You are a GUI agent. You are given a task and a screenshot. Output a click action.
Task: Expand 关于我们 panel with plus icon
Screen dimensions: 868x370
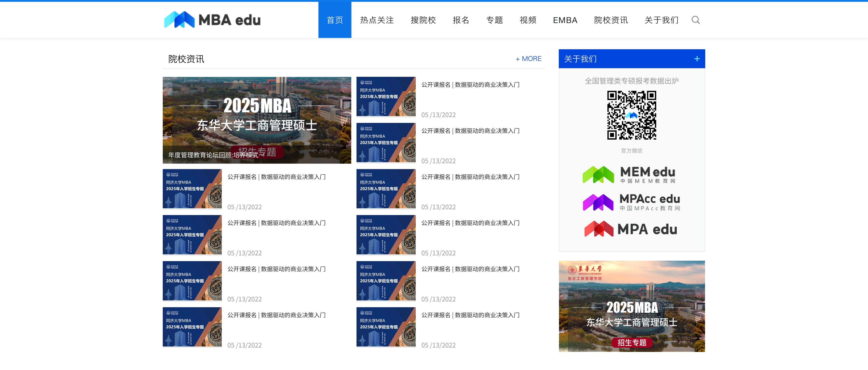pyautogui.click(x=697, y=59)
